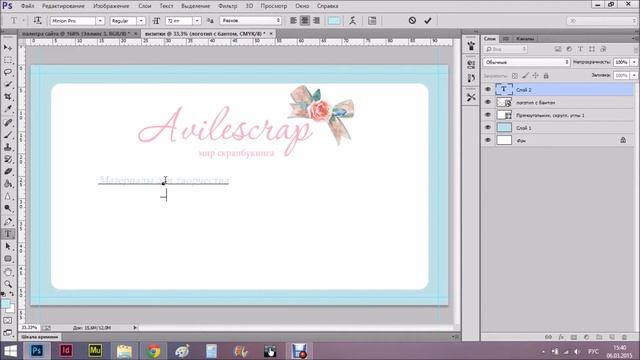Open Chrome from the taskbar
Viewport: 640px width, 360px height.
pos(154,351)
